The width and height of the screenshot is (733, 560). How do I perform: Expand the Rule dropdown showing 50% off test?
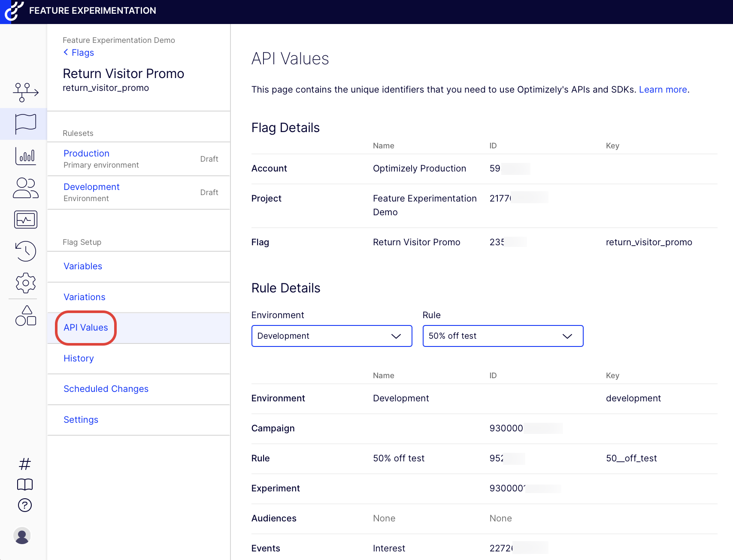pos(503,336)
